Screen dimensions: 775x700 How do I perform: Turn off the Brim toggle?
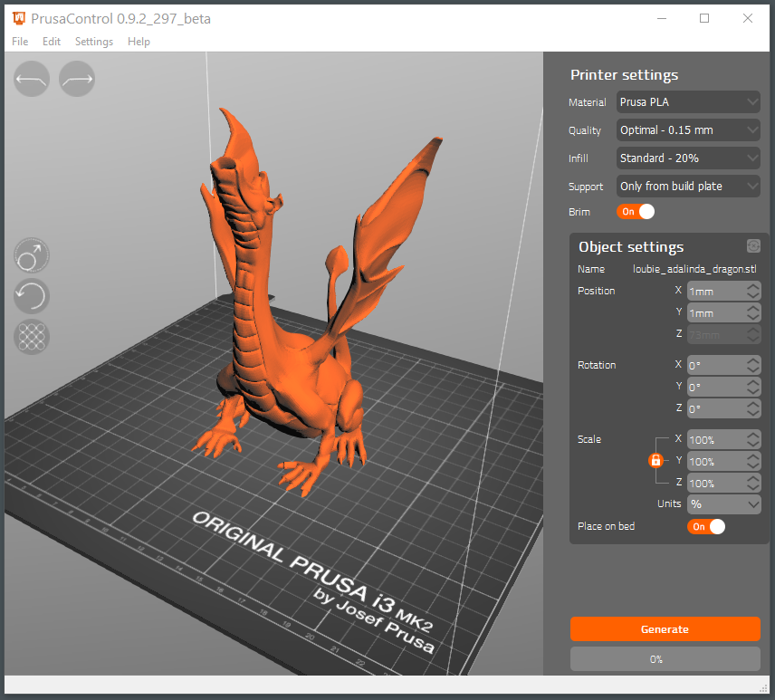[x=635, y=212]
